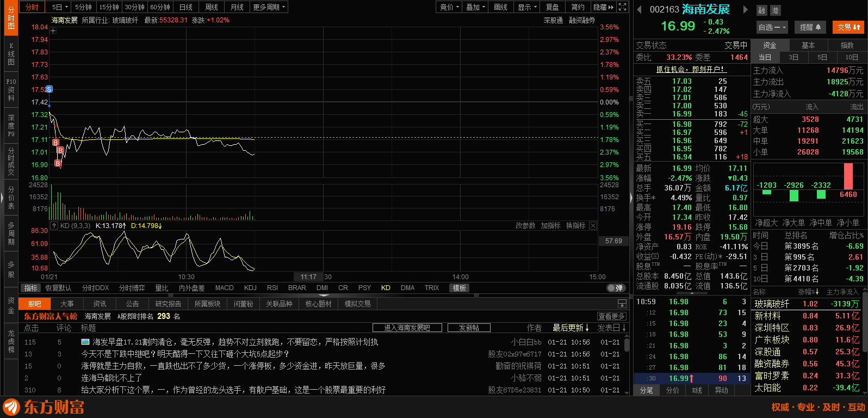Select the RSI indicator
868x418 pixels.
(272, 288)
